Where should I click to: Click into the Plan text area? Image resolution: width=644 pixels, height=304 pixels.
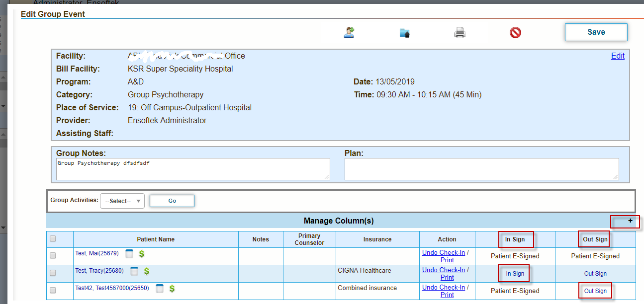coord(481,169)
